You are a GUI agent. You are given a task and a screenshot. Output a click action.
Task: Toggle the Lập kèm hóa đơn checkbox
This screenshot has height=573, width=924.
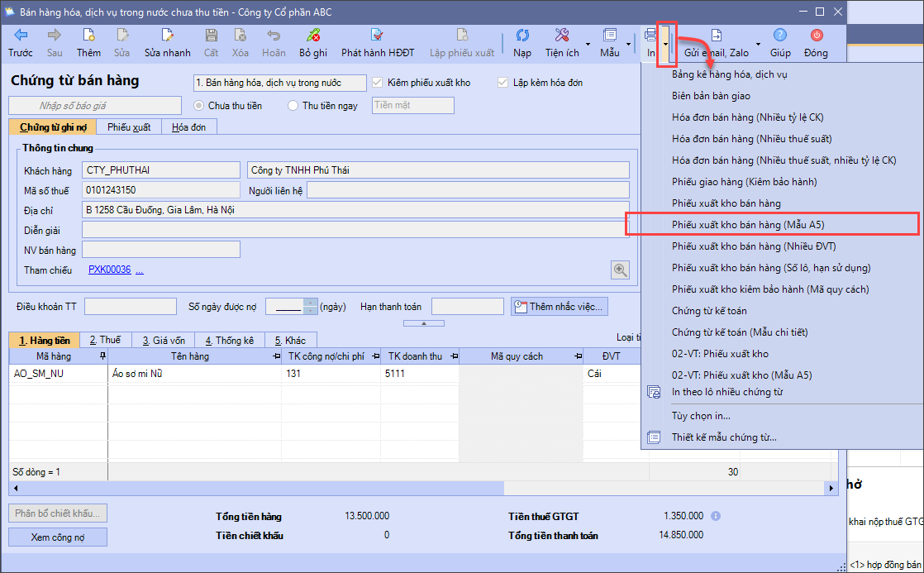click(503, 83)
